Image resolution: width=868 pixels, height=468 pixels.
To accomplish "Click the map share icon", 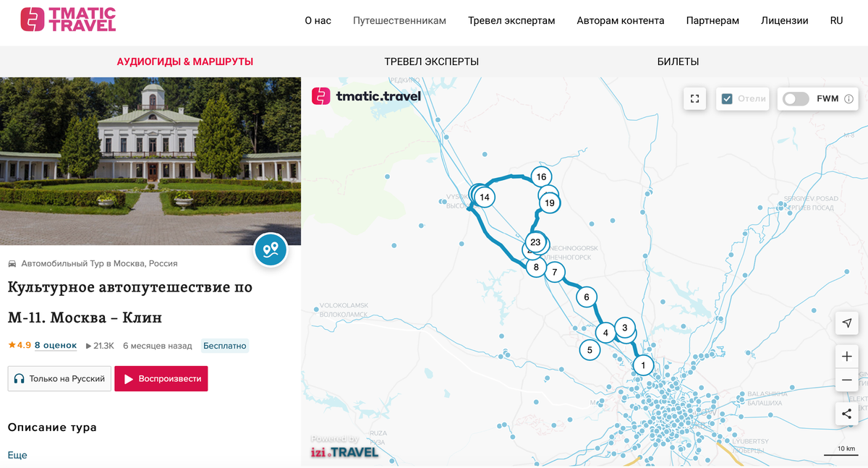I will [x=846, y=414].
